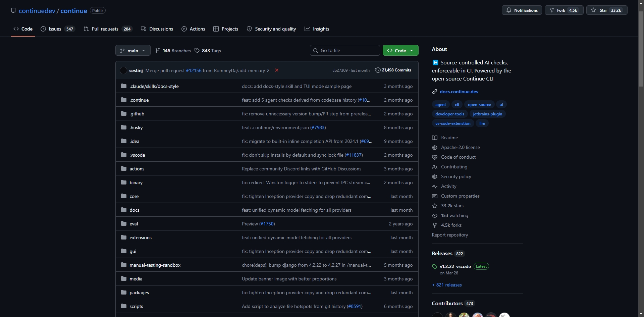Viewport: 644px width, 317px height.
Task: Open pull request #12156 link
Action: (x=194, y=70)
